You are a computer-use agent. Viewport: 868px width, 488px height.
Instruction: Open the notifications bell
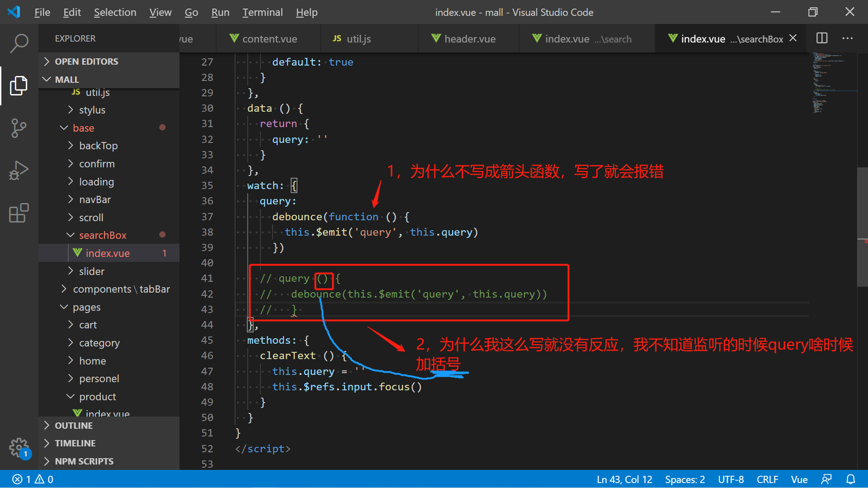(x=850, y=479)
